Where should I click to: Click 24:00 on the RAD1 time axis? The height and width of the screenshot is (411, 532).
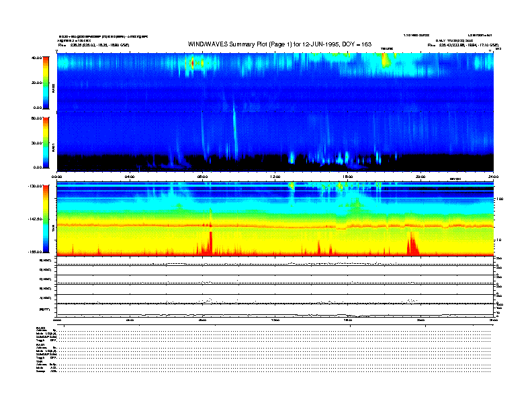point(492,177)
